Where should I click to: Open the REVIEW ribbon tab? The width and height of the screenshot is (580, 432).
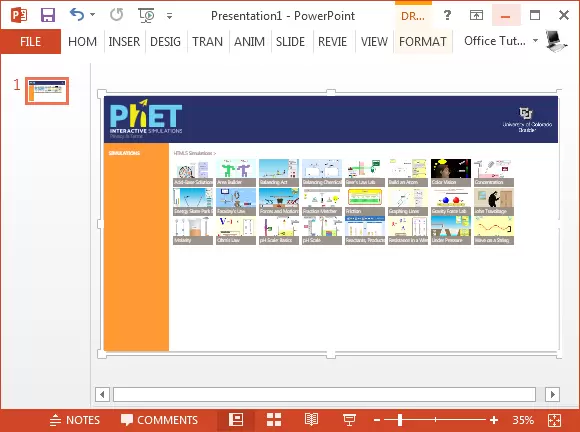(x=333, y=41)
